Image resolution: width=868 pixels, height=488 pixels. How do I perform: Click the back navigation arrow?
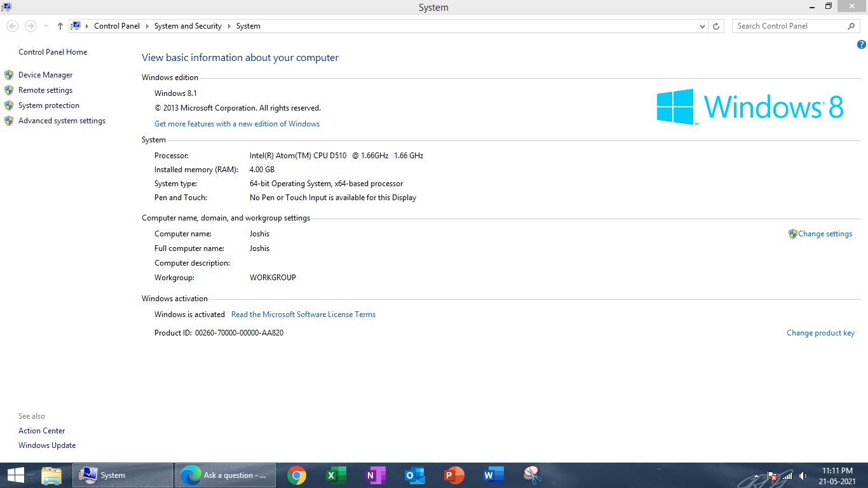pyautogui.click(x=12, y=25)
